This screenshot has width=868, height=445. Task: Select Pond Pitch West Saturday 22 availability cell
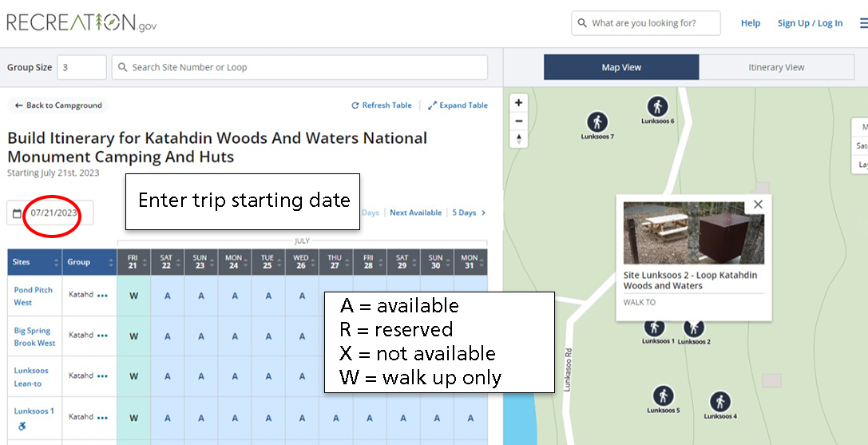point(167,296)
